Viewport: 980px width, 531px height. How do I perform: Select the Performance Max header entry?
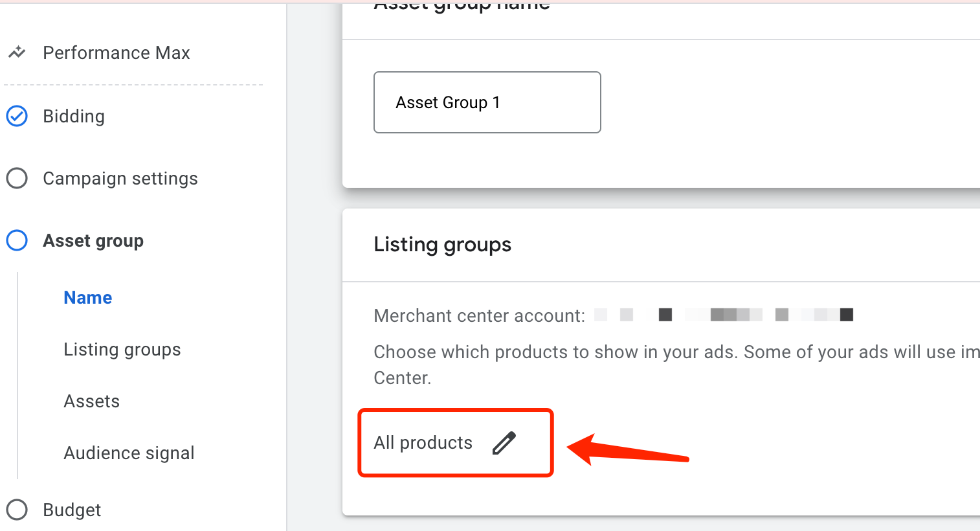coord(116,52)
